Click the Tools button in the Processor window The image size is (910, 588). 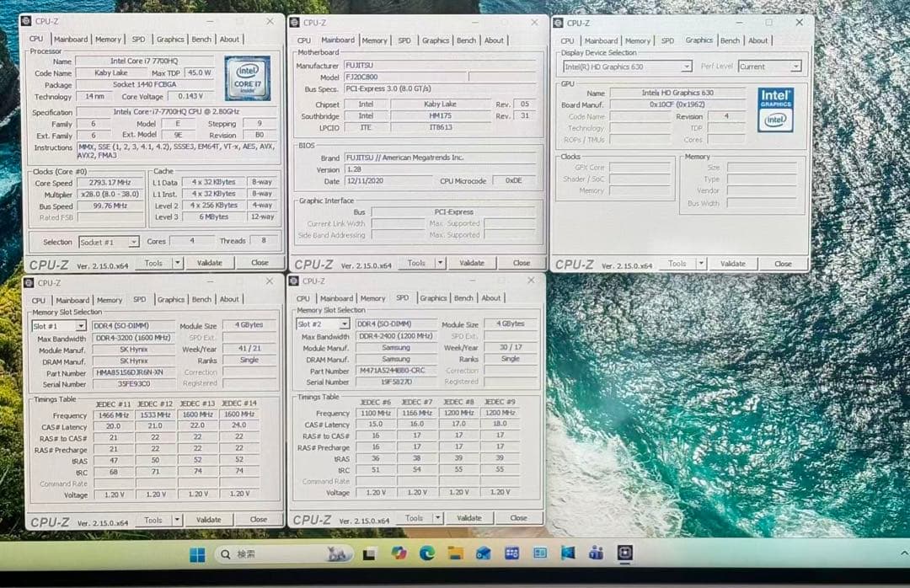tap(153, 263)
